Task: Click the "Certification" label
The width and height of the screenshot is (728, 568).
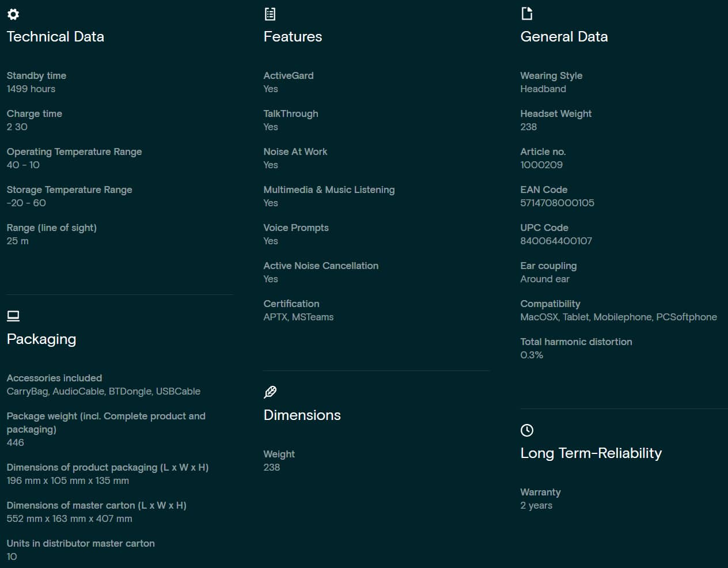Action: click(291, 304)
